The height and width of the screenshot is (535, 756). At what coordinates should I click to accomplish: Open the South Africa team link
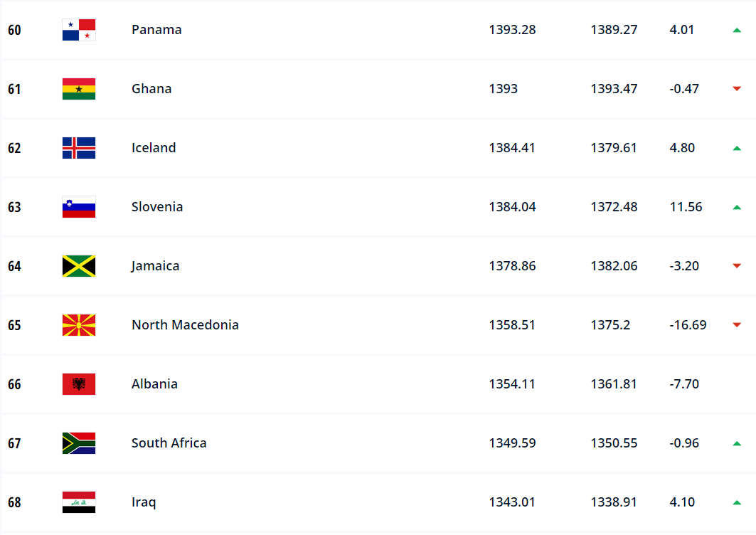(169, 443)
